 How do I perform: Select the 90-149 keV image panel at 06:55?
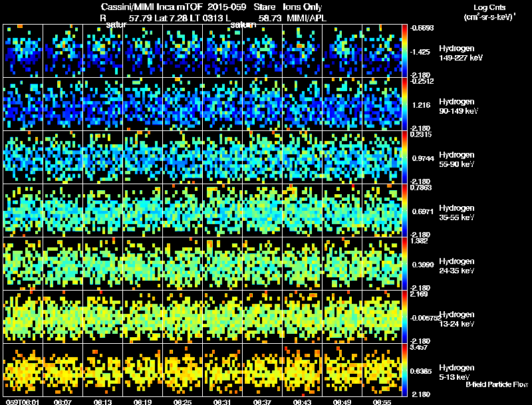(382, 104)
